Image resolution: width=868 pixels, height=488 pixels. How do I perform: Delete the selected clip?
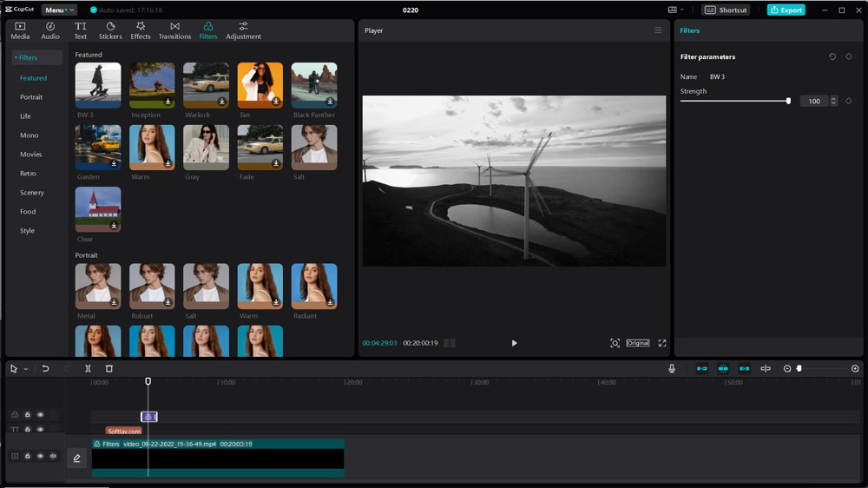(109, 368)
